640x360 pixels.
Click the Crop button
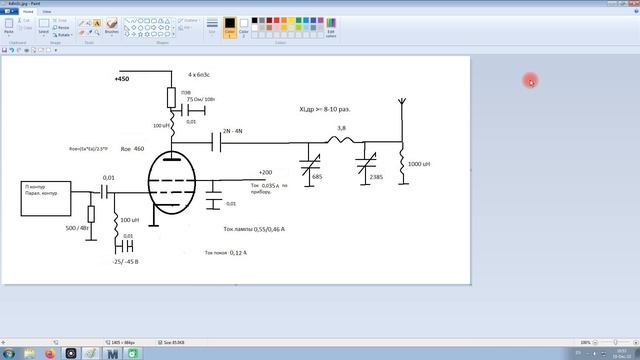[x=60, y=20]
